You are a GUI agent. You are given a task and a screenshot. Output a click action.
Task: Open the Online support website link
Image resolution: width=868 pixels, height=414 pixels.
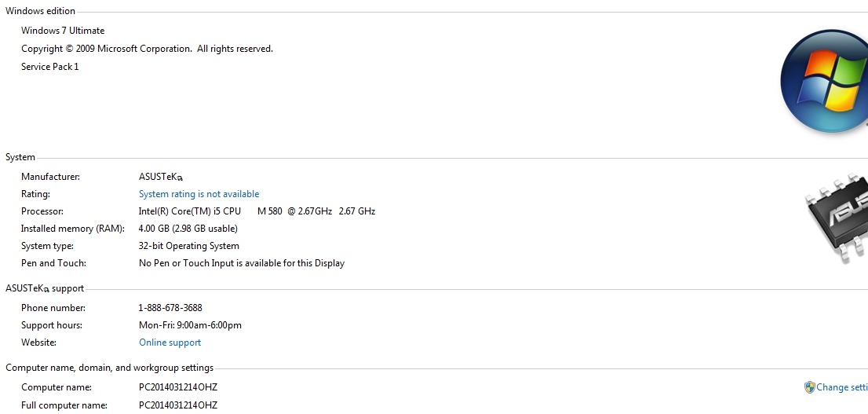point(170,343)
